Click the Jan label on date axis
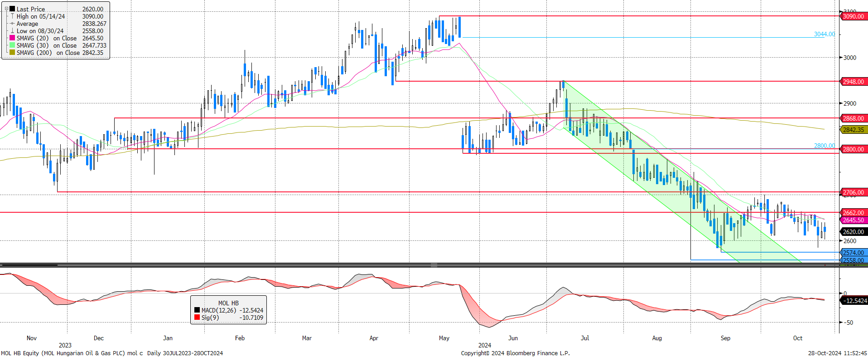868x357 pixels. click(168, 338)
